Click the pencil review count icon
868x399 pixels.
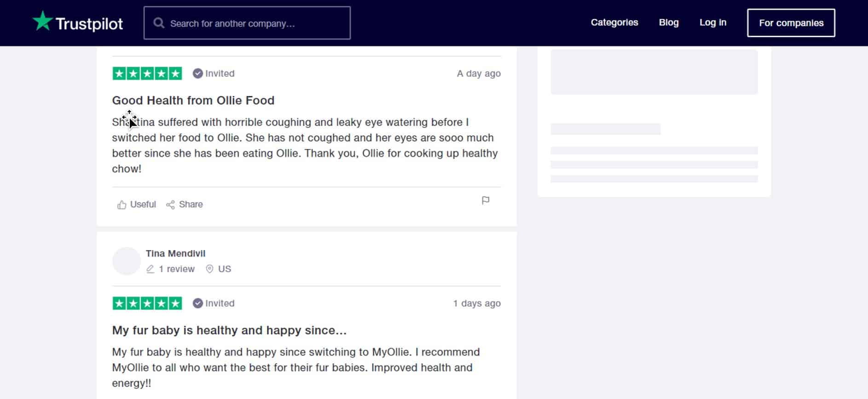tap(150, 269)
